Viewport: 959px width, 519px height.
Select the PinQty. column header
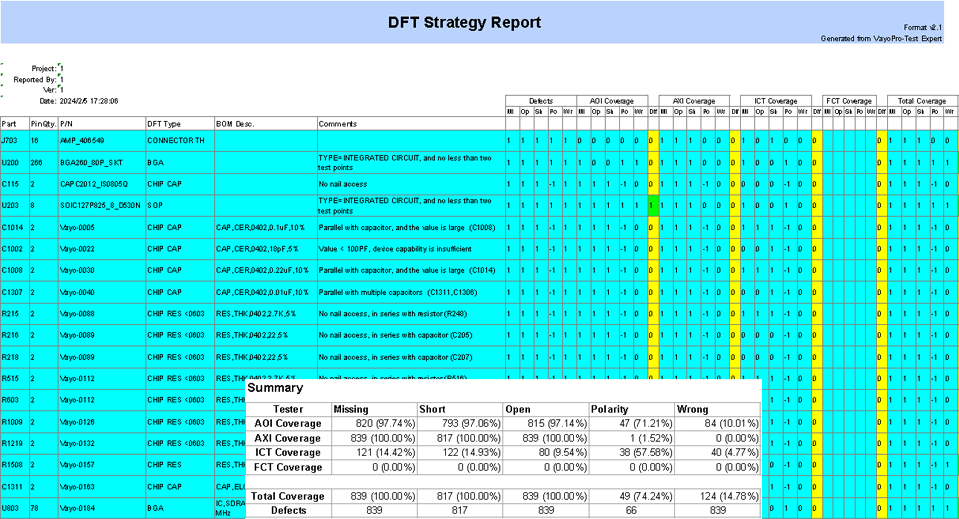(43, 123)
